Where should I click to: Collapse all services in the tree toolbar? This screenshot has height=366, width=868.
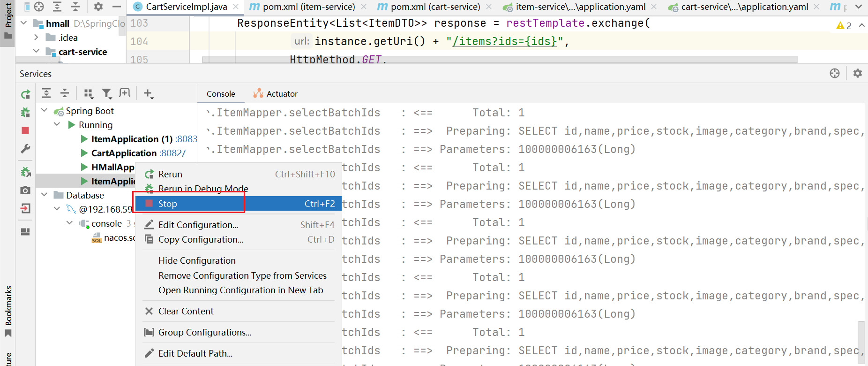(x=65, y=93)
